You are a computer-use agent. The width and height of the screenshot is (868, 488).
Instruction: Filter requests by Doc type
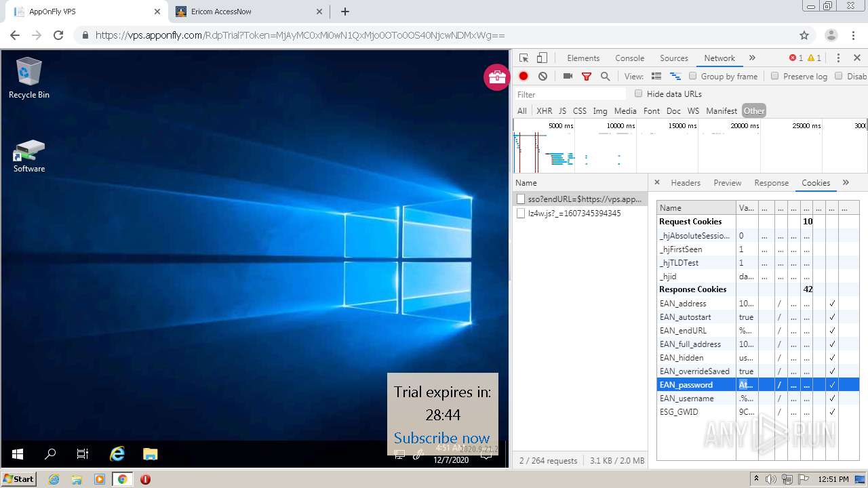tap(673, 111)
